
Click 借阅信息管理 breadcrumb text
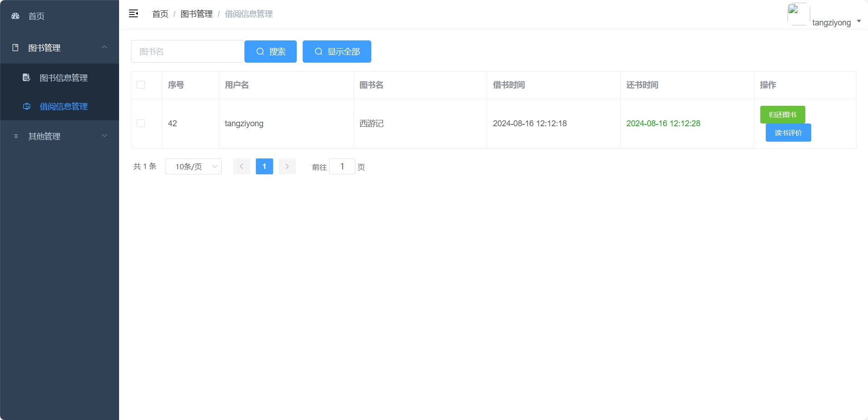[x=249, y=14]
